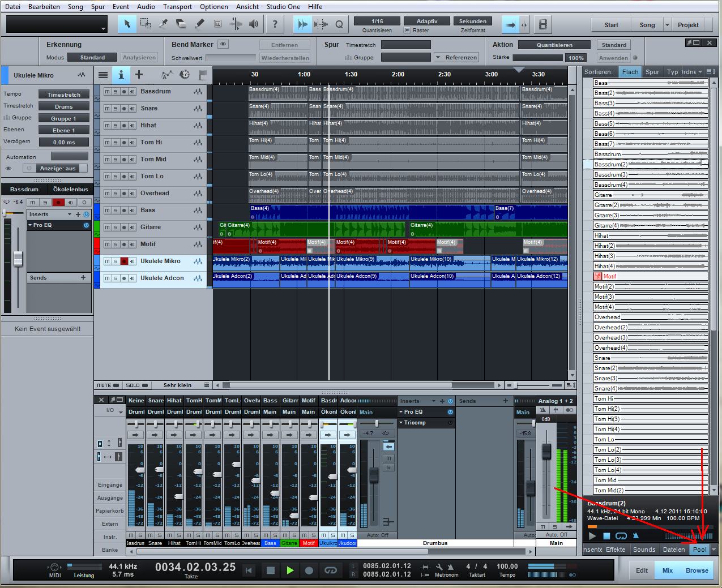Viewport: 722px width, 588px height.
Task: Click the Browse view button
Action: [x=697, y=570]
